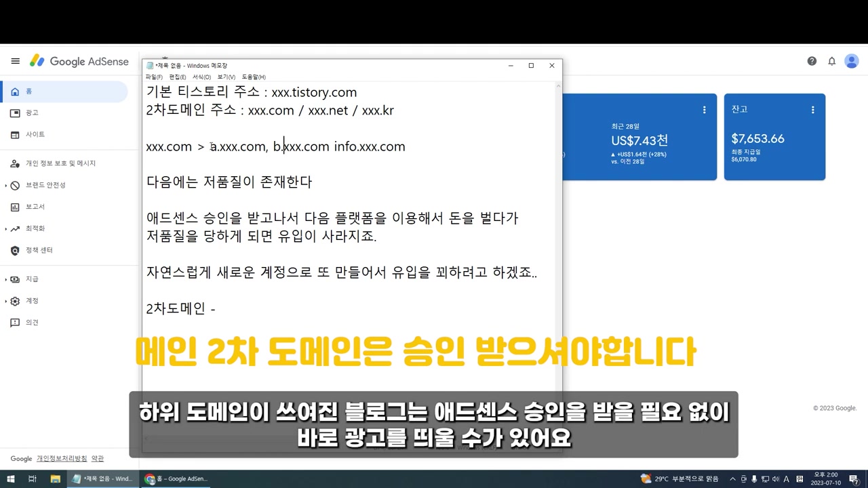The image size is (868, 488).
Task: Select 홈 in the AdSense sidebar
Action: [64, 91]
